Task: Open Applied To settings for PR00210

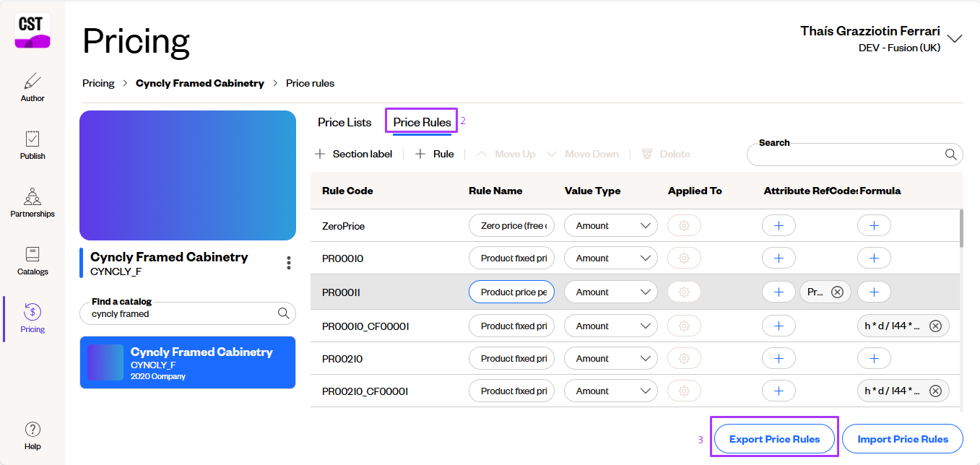Action: [685, 358]
